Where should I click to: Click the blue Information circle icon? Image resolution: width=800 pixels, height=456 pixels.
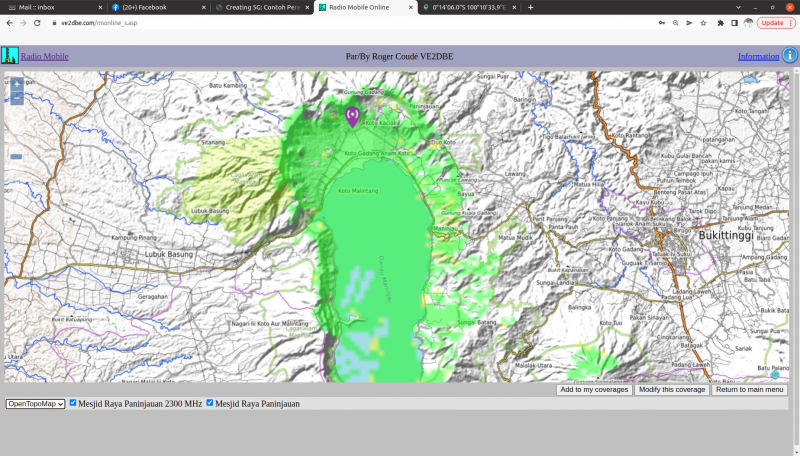point(790,56)
